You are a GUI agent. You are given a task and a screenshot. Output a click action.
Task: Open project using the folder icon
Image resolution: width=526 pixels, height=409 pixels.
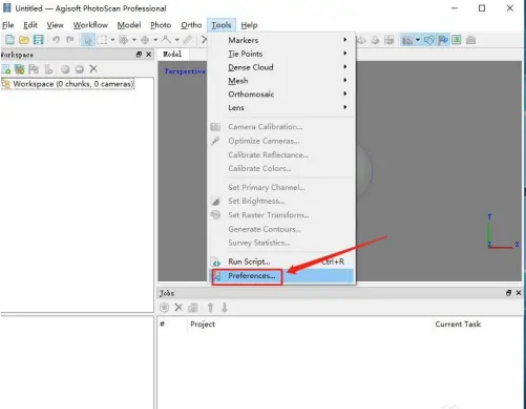click(x=24, y=40)
